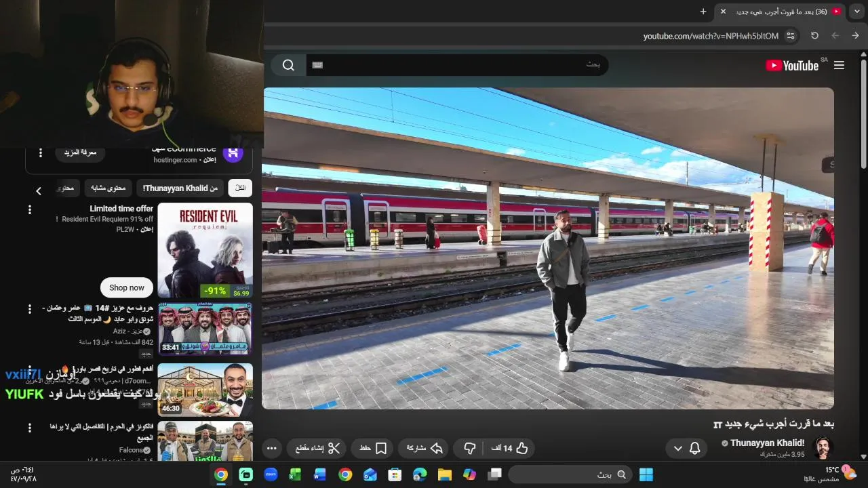The image size is (868, 488).
Task: Open options for الكويز في الحرم video
Action: [29, 428]
